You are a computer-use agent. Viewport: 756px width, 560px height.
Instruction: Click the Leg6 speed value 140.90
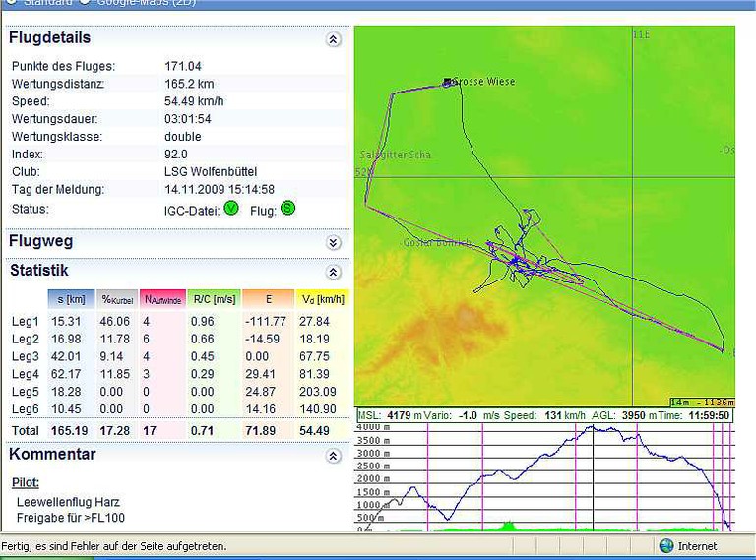pyautogui.click(x=318, y=409)
